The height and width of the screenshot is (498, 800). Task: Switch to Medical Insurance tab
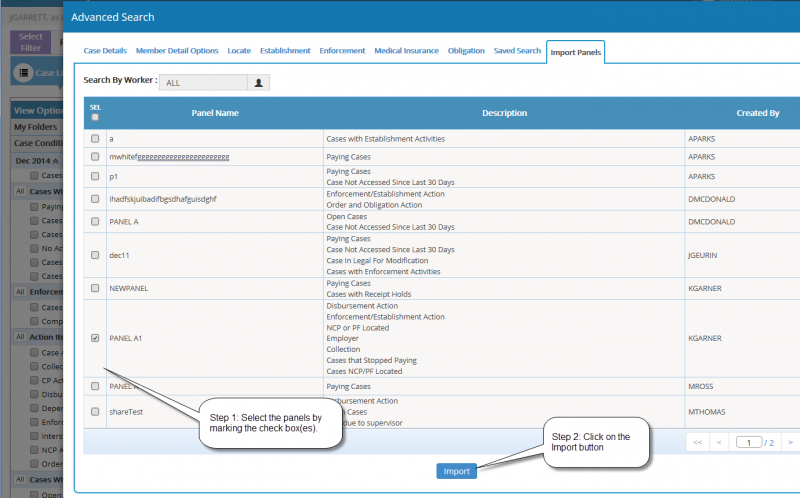(x=407, y=51)
